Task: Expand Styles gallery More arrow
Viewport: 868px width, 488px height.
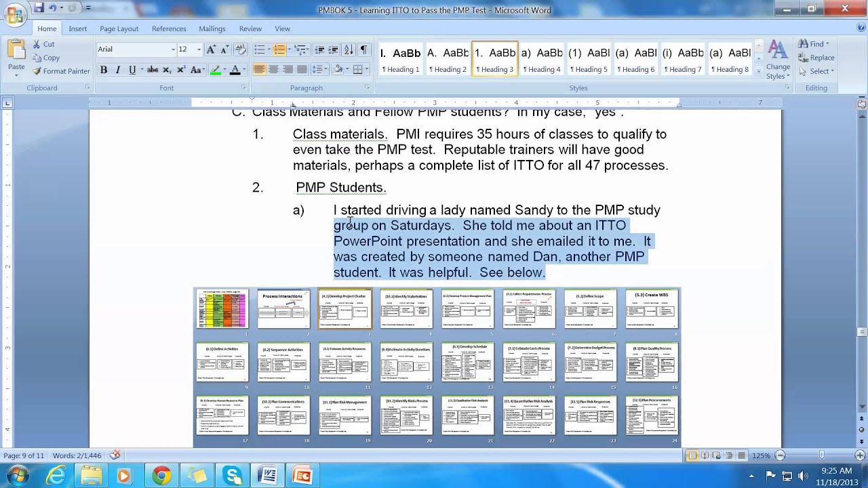Action: (x=758, y=70)
